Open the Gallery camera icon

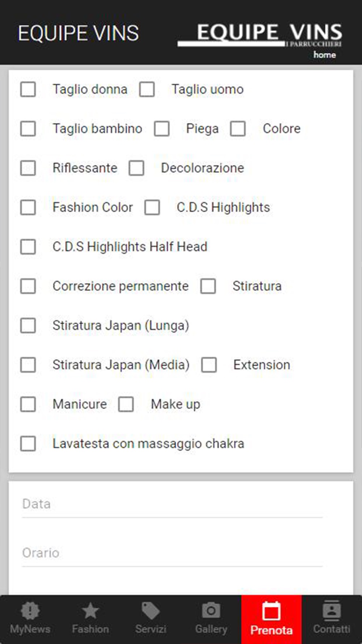[211, 611]
